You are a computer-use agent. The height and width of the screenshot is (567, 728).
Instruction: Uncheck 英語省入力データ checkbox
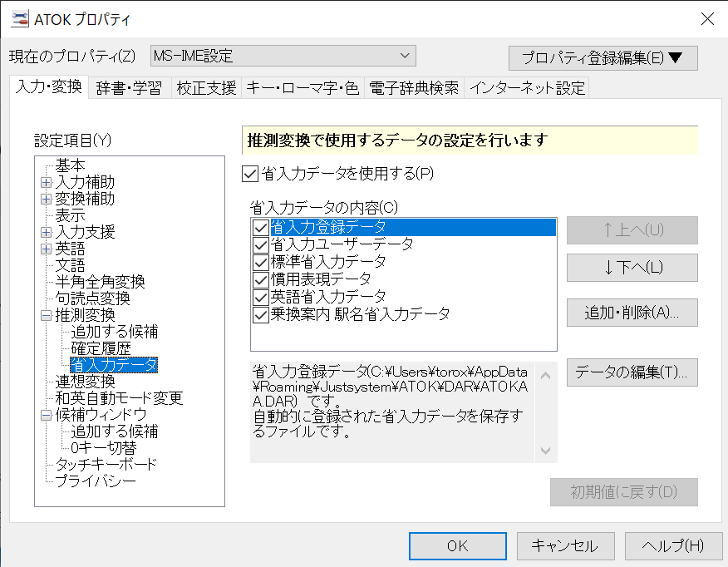point(260,297)
